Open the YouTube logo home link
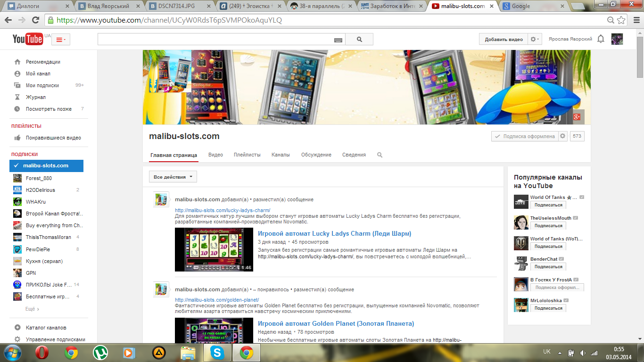 pos(28,39)
